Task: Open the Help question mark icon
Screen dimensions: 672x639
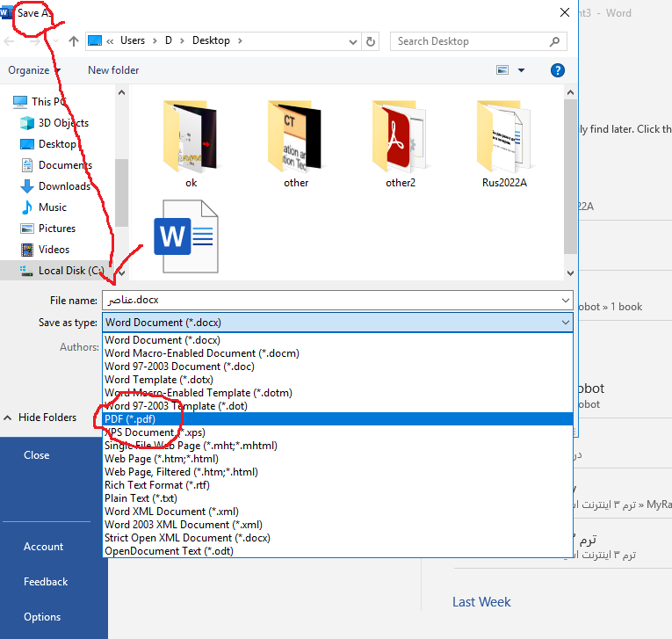Action: pos(557,70)
